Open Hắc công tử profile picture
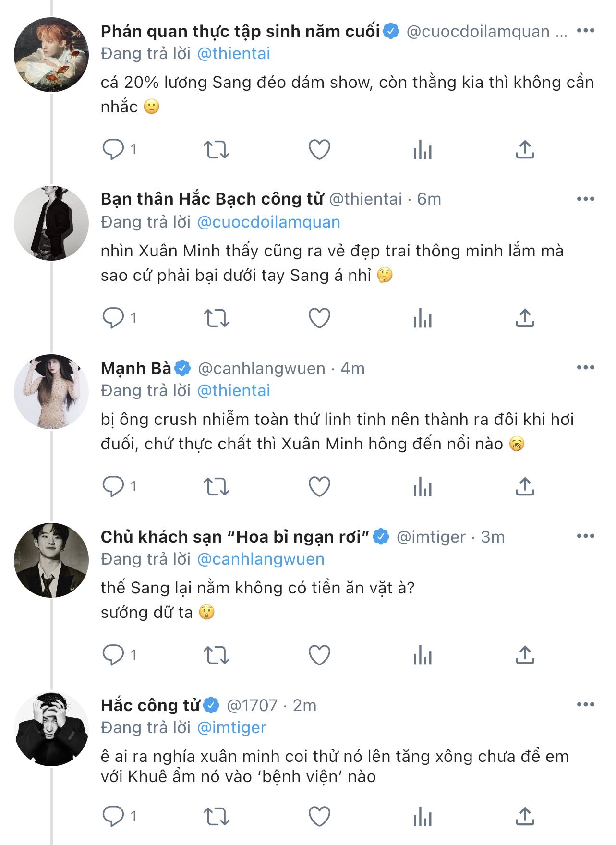Viewport: 616px width, 845px height. (x=51, y=729)
